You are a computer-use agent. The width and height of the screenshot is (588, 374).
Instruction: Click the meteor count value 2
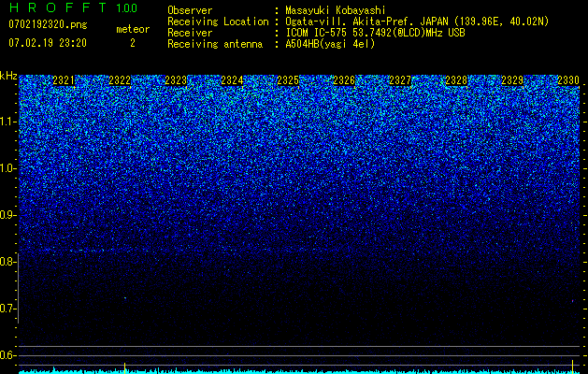pos(133,43)
